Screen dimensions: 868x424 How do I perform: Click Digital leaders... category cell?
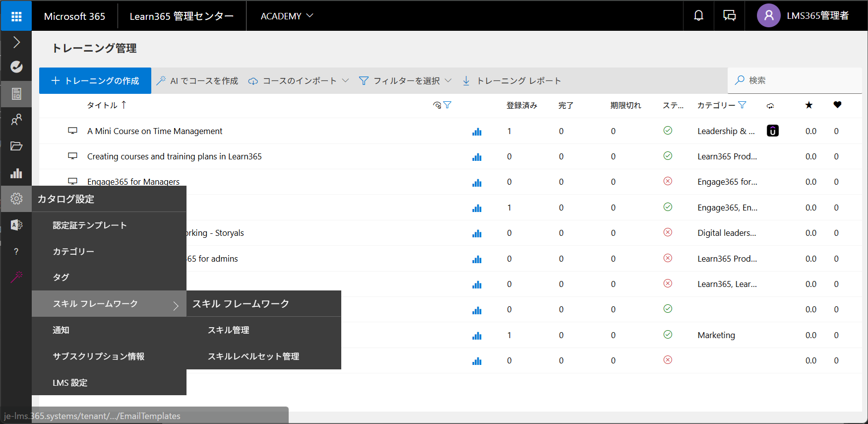click(727, 233)
